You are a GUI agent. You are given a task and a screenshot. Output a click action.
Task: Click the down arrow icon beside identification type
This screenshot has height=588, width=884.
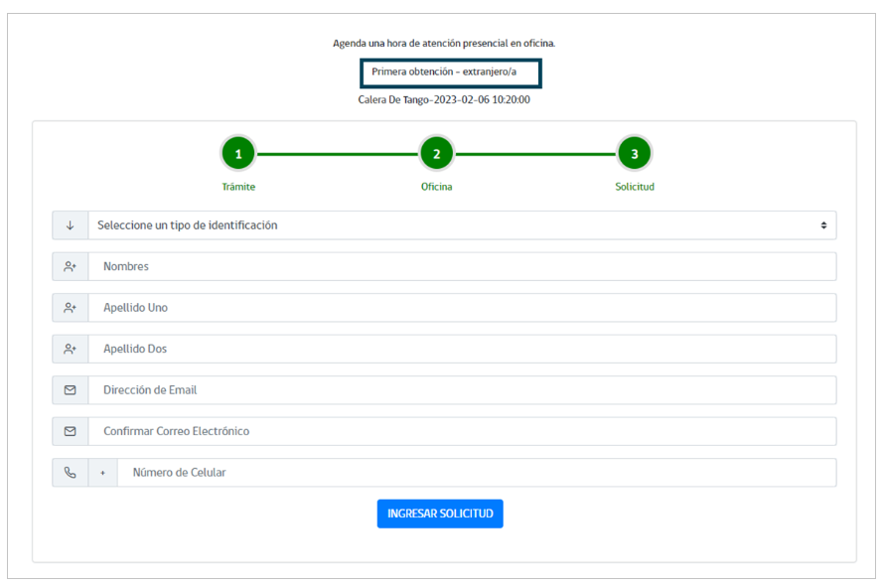(x=70, y=225)
